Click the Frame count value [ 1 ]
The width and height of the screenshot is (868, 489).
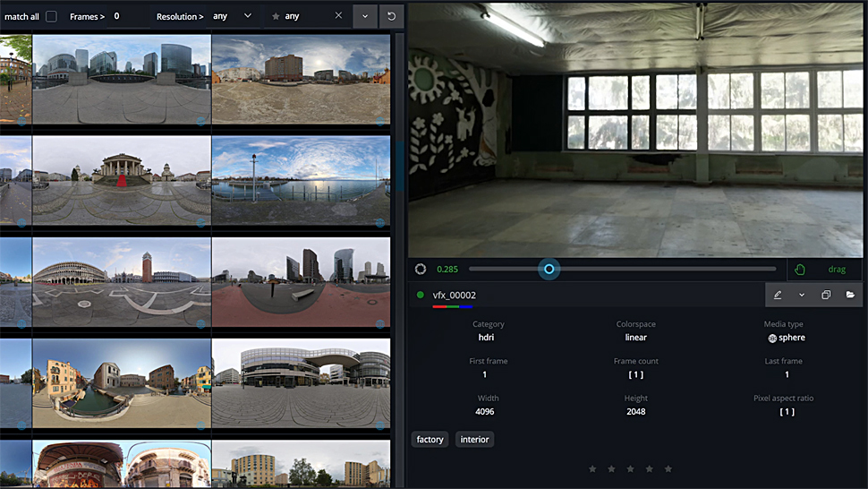coord(636,375)
